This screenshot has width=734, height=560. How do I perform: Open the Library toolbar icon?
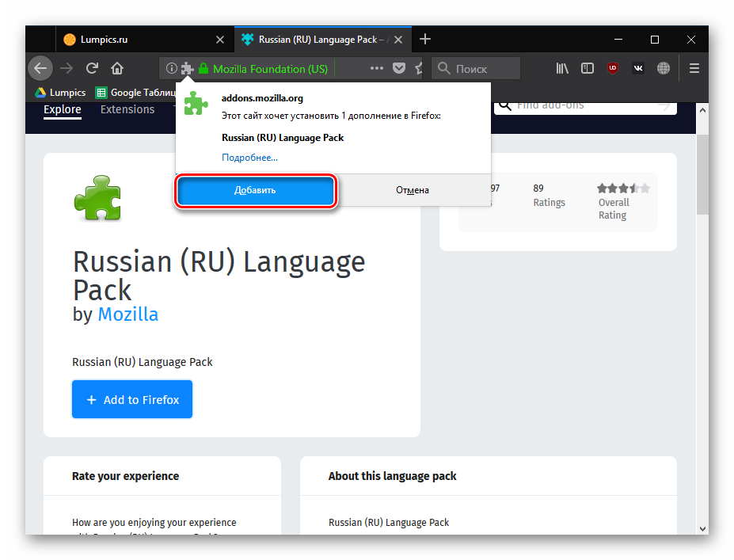click(x=562, y=69)
